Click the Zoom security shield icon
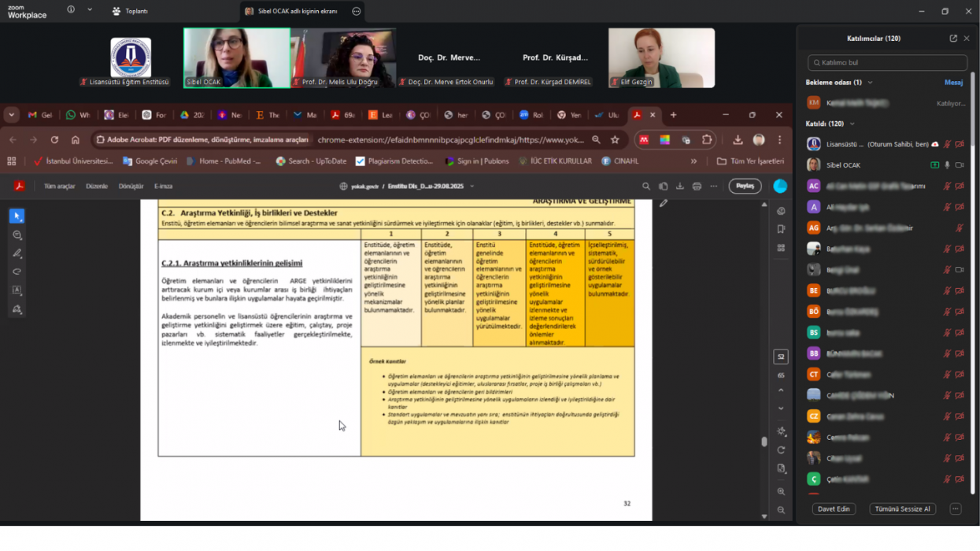The image size is (980, 551). tap(71, 10)
